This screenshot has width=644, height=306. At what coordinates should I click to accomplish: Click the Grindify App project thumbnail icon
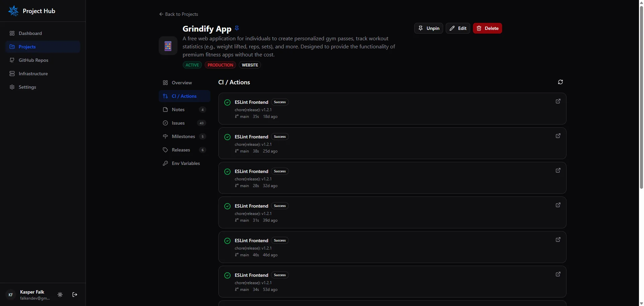168,46
